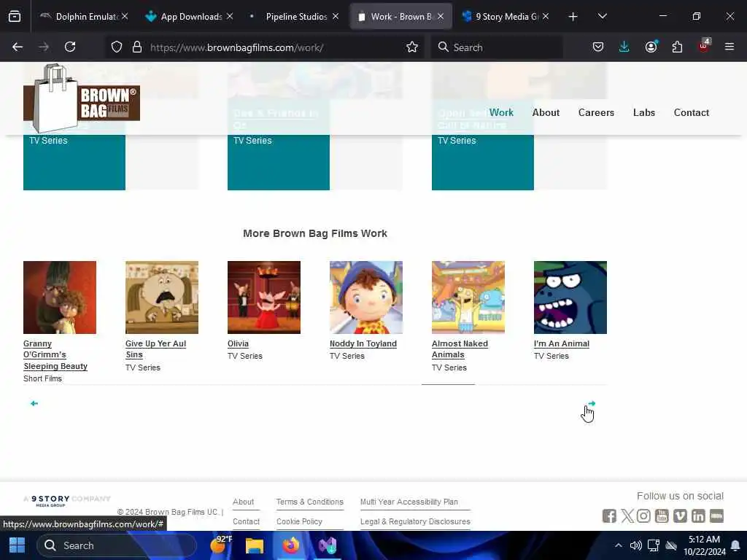Open Windows Start menu
This screenshot has width=747, height=560.
click(x=18, y=545)
